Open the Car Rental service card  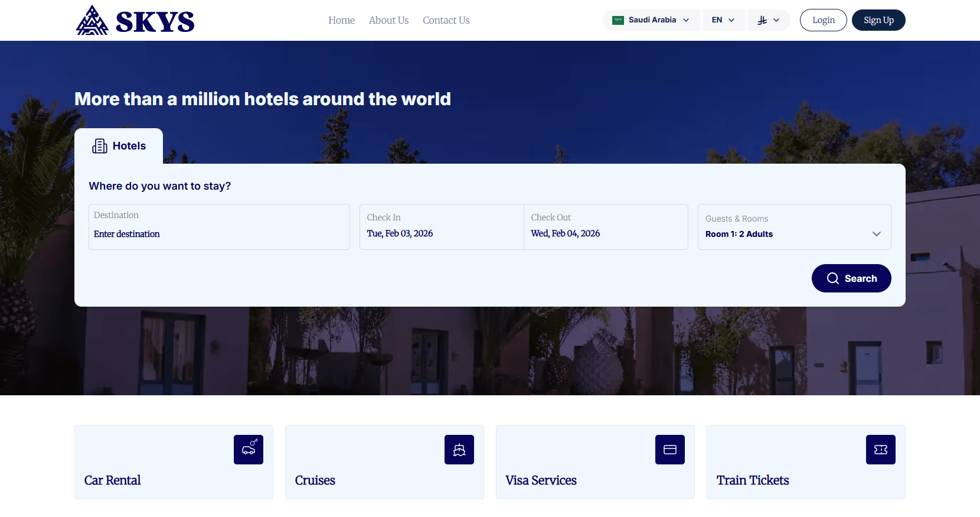174,462
